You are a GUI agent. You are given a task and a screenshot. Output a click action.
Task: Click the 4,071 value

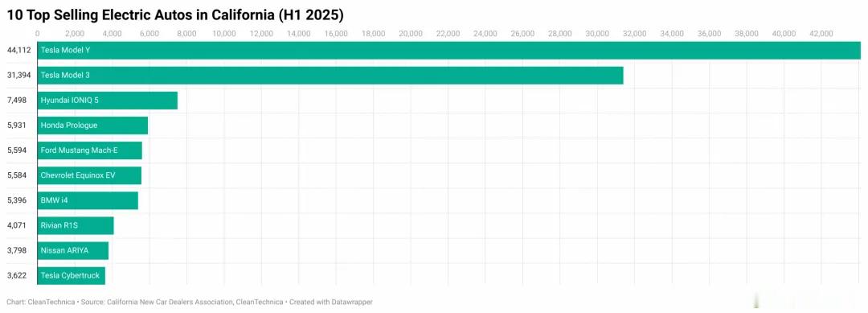coord(16,225)
